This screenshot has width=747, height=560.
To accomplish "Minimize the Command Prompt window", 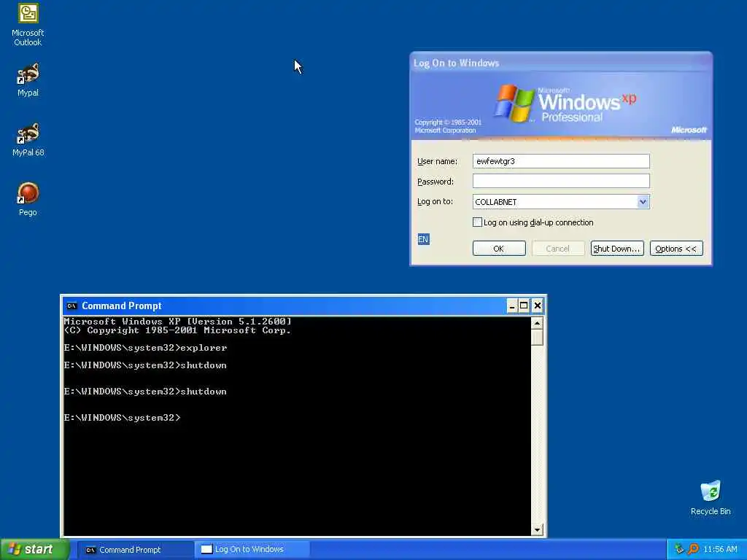I will (x=511, y=306).
